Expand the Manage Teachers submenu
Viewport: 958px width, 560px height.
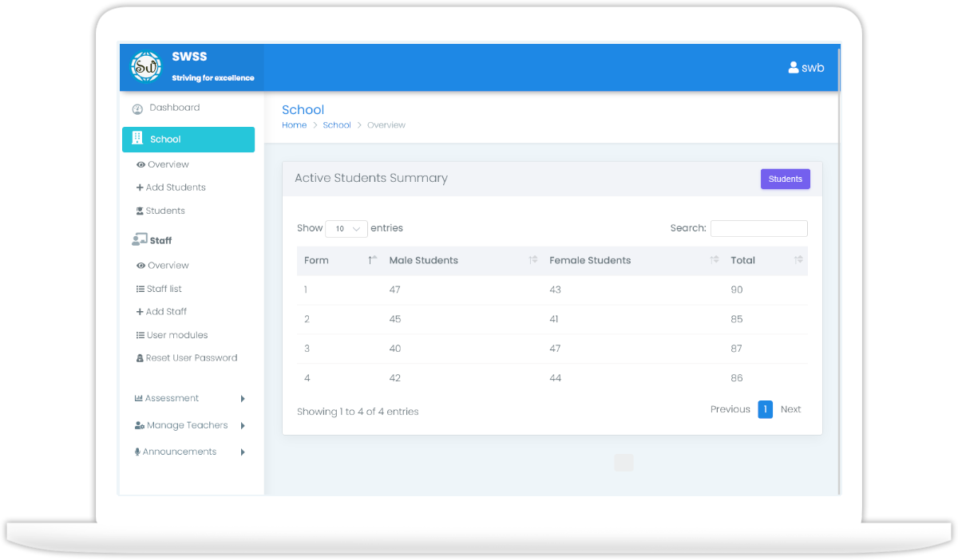pos(243,426)
